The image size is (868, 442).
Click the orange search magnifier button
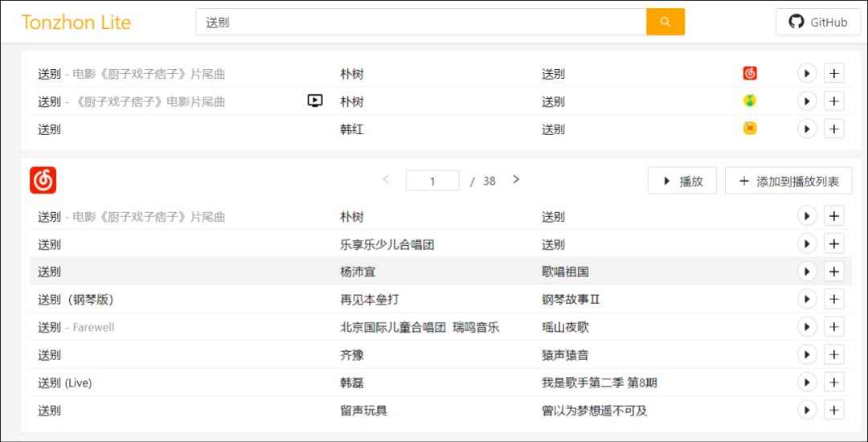pyautogui.click(x=665, y=22)
